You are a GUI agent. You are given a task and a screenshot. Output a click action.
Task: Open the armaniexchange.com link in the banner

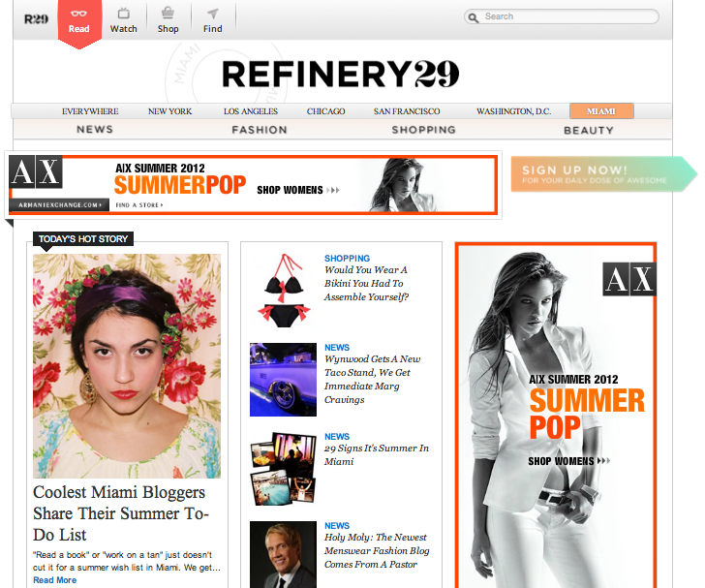59,204
